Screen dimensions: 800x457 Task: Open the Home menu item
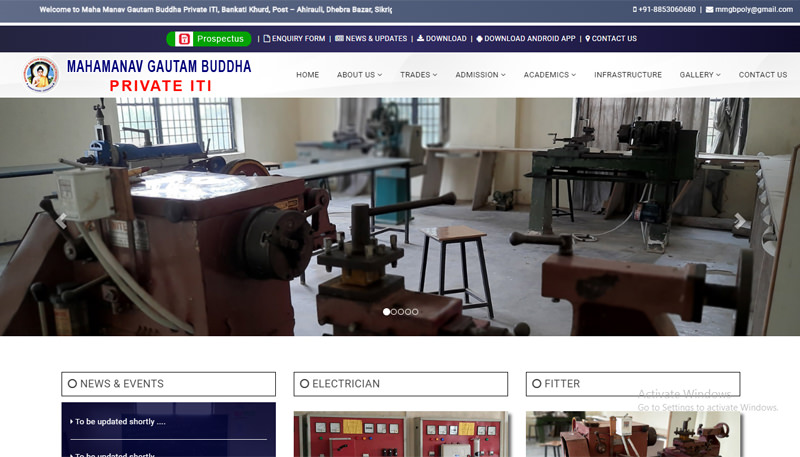tap(307, 75)
